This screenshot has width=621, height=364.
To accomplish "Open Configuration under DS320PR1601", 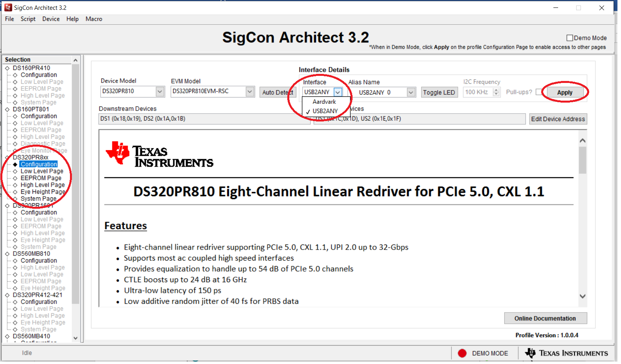I will 39,213.
